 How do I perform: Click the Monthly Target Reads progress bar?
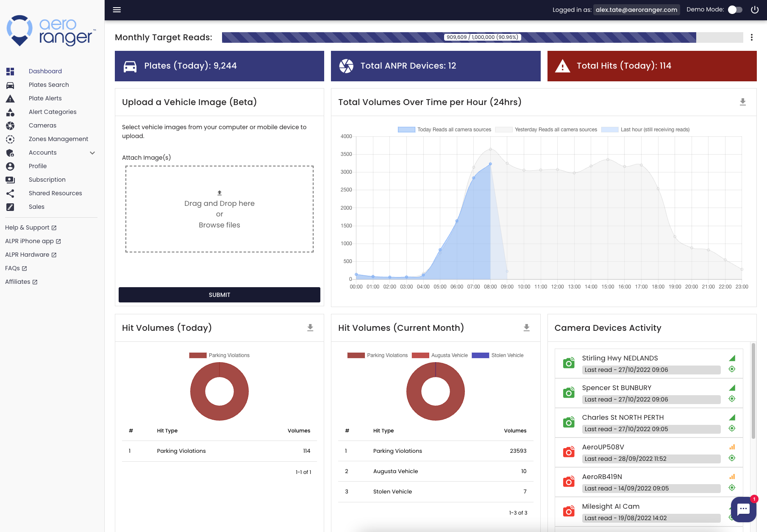tap(482, 37)
